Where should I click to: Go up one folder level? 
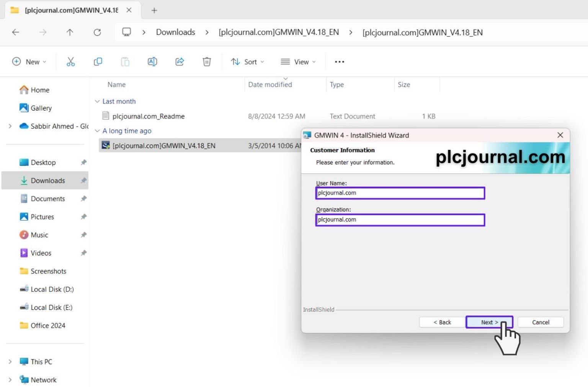pyautogui.click(x=70, y=33)
